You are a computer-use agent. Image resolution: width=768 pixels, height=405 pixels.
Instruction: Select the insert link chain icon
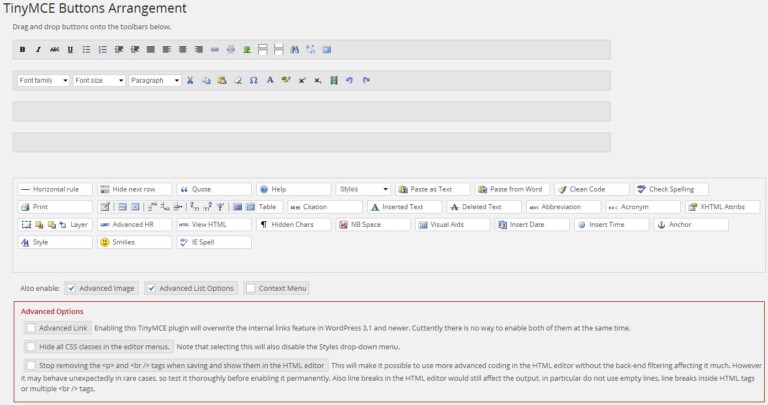(215, 49)
